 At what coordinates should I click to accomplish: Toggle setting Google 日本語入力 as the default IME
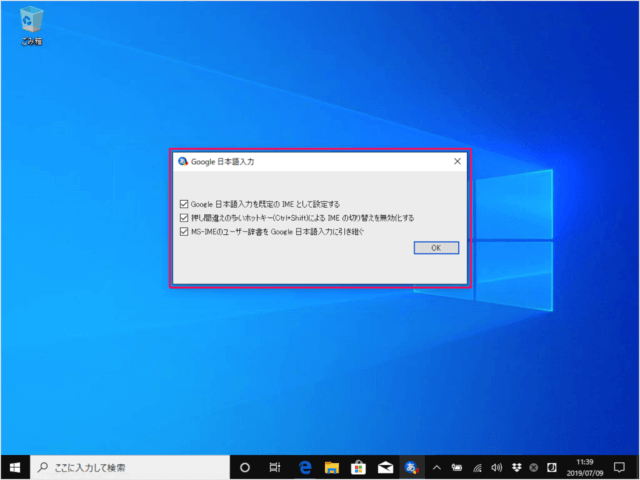click(x=259, y=204)
